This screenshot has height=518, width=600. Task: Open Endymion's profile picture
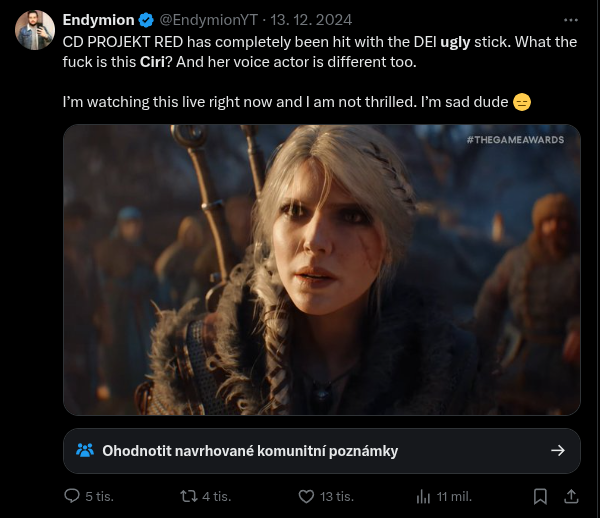[34, 31]
